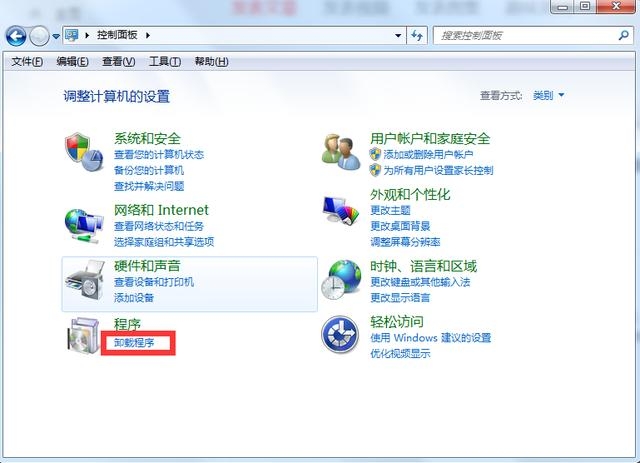Screen dimensions: 640x463
Task: Click the Clock, Language and Region icon
Action: click(x=341, y=280)
